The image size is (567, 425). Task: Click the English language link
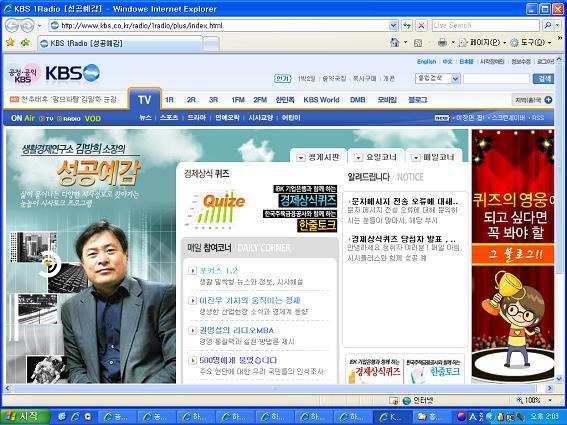pyautogui.click(x=427, y=61)
